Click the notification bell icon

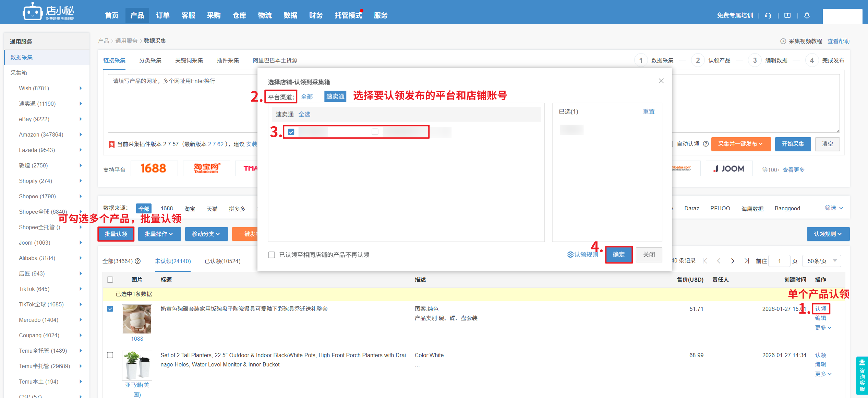pos(807,15)
